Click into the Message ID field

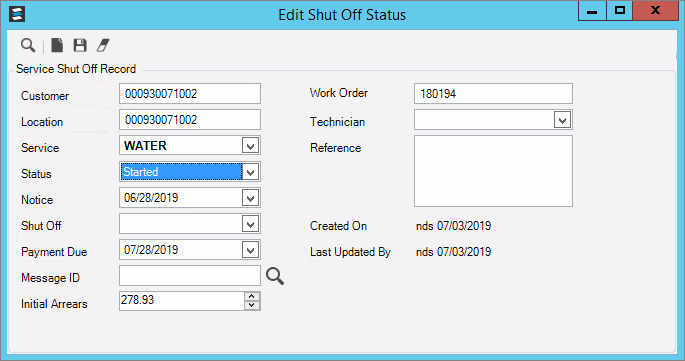pos(190,276)
